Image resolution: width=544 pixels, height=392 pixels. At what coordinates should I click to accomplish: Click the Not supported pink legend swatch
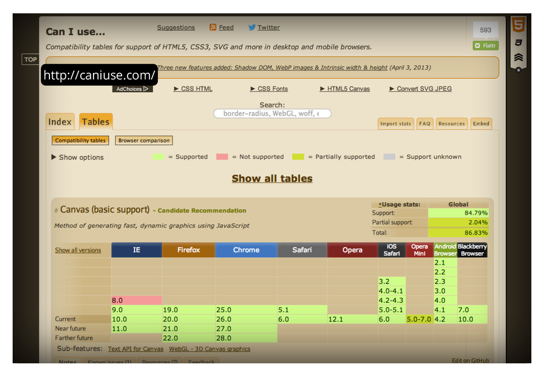pos(222,157)
